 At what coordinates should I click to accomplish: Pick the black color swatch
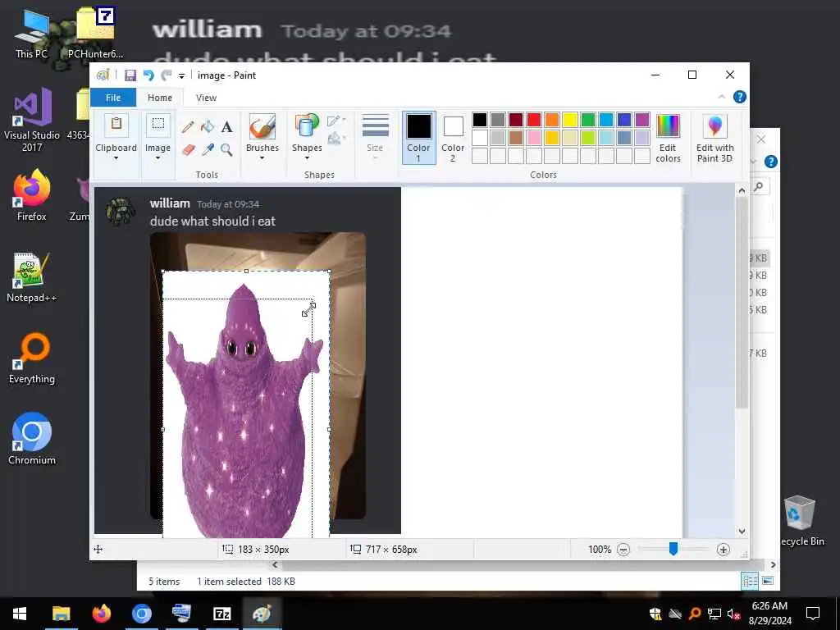(x=480, y=120)
